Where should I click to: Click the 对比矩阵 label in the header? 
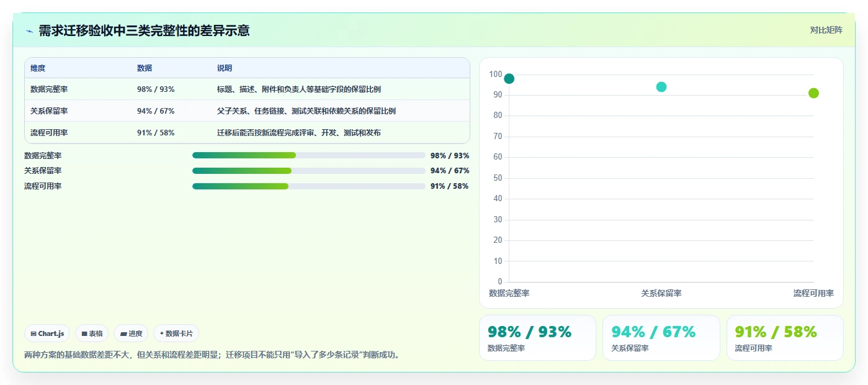coord(826,30)
